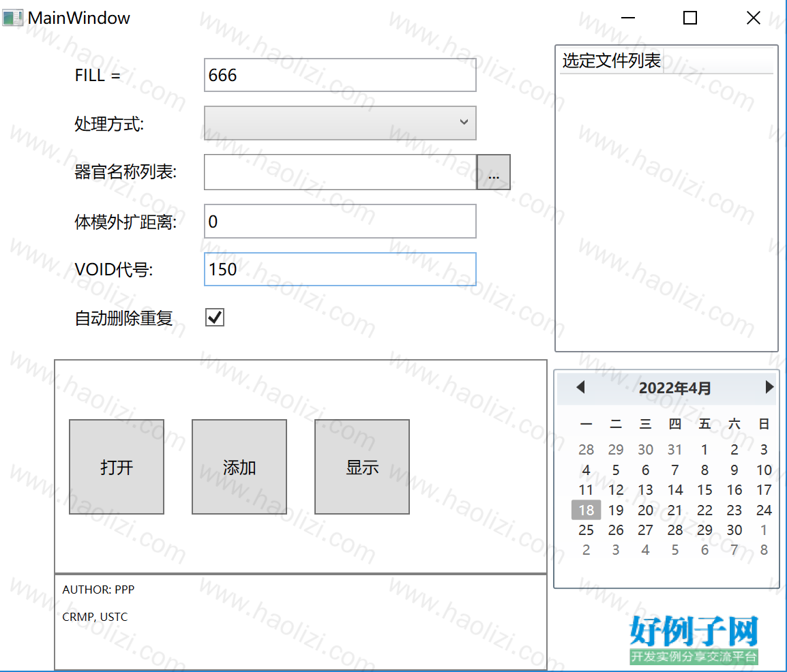Select April 25 in calendar

pos(586,530)
